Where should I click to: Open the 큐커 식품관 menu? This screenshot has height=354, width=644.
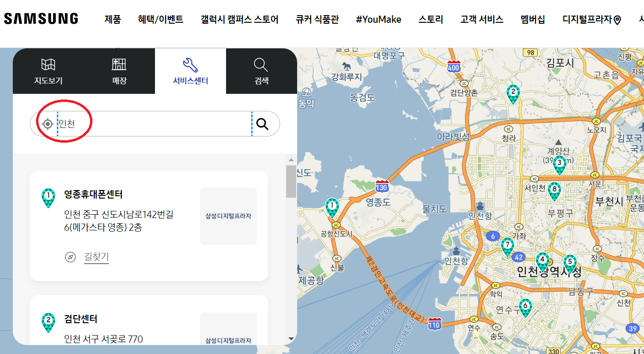[x=317, y=19]
